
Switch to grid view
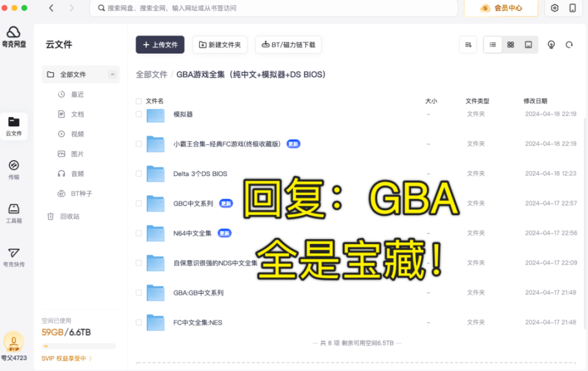[510, 45]
